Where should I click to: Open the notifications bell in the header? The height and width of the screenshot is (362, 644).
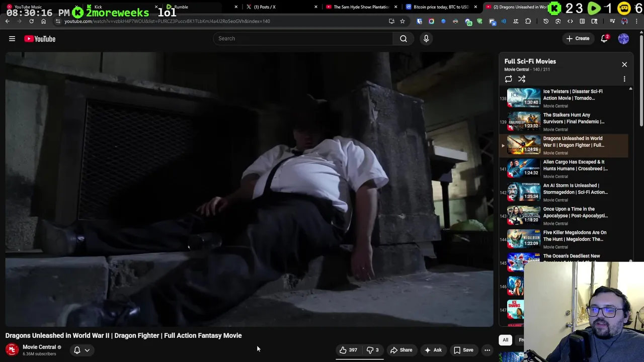[x=604, y=39]
